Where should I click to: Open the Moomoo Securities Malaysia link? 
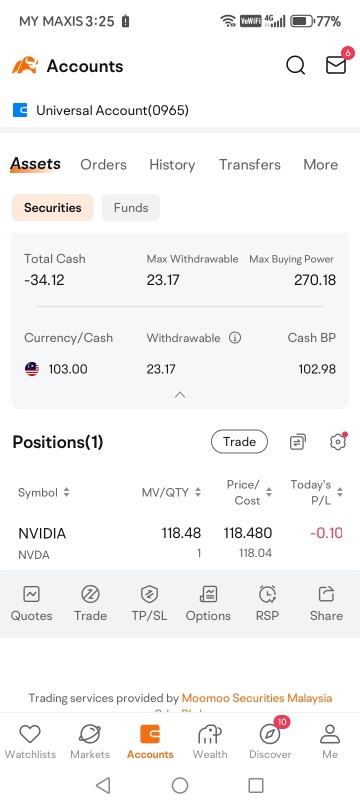tap(257, 698)
